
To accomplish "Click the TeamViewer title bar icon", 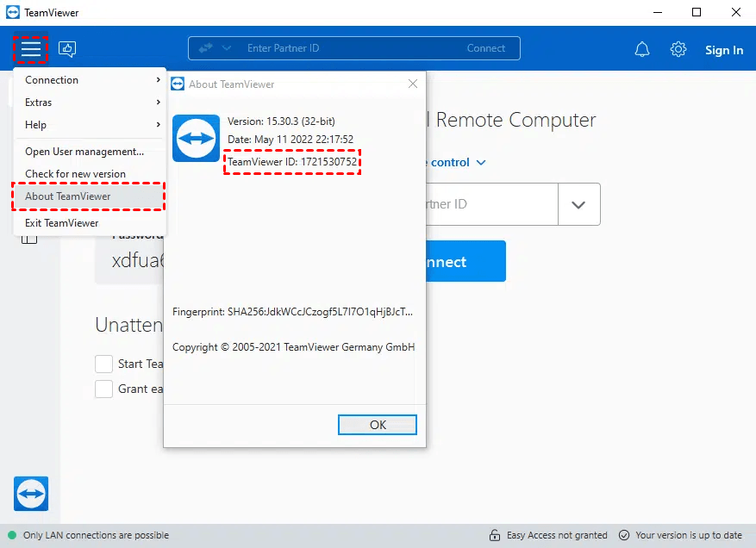I will point(13,13).
